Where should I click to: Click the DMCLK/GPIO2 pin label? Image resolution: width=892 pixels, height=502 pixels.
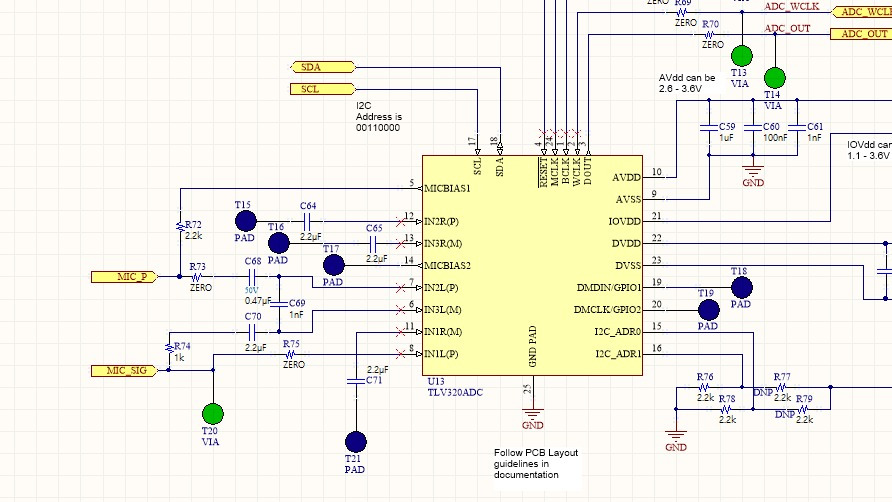pyautogui.click(x=608, y=310)
